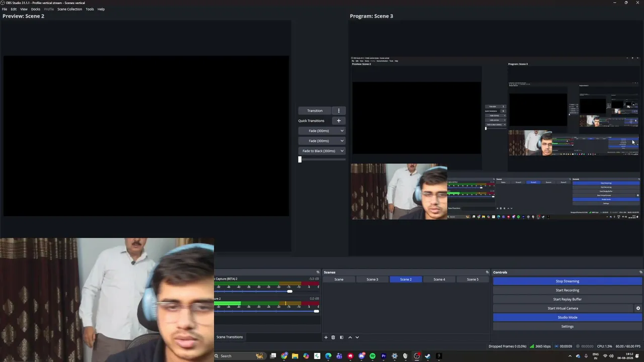This screenshot has height=362, width=644.
Task: Select the scene named Scene
Action: [x=339, y=280]
